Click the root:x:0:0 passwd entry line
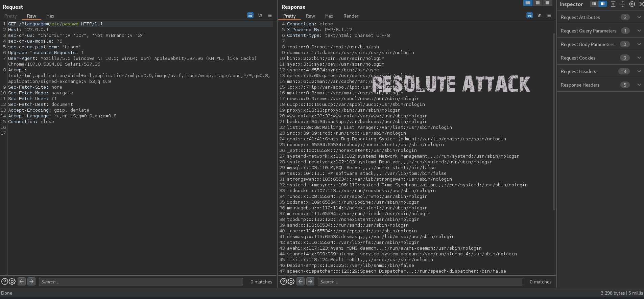This screenshot has height=299, width=644. pos(333,47)
